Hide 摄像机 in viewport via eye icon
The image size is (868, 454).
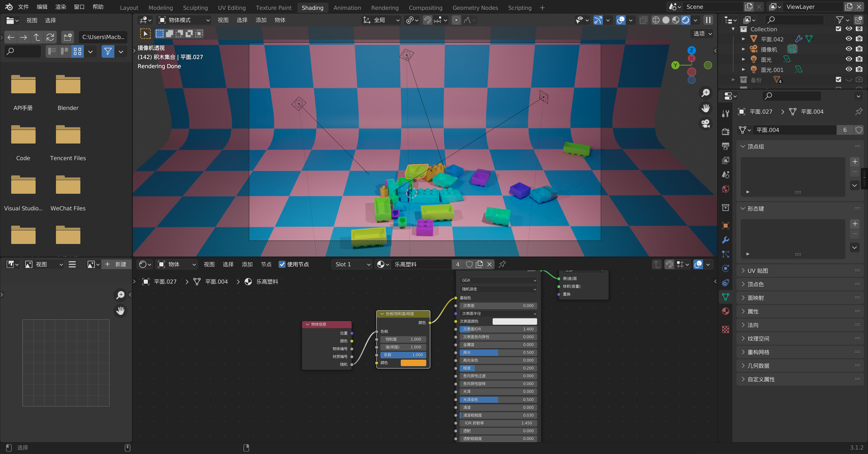[x=849, y=49]
